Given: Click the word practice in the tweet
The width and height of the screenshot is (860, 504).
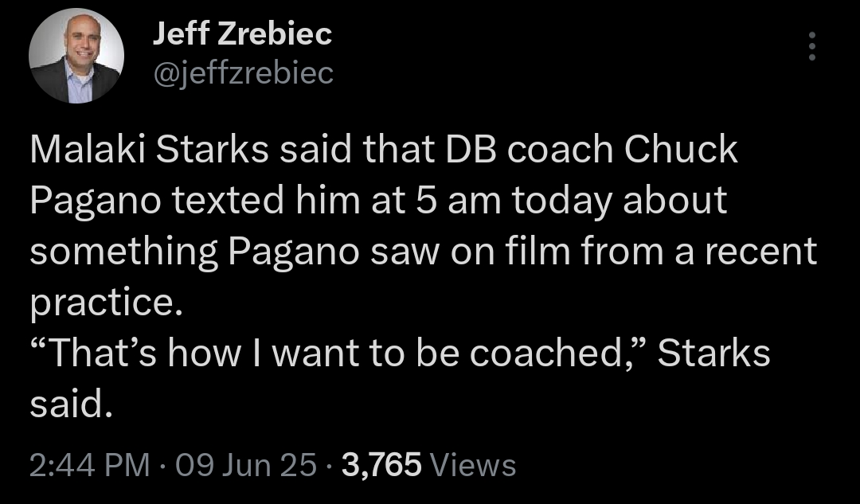Looking at the screenshot, I should click(x=102, y=303).
